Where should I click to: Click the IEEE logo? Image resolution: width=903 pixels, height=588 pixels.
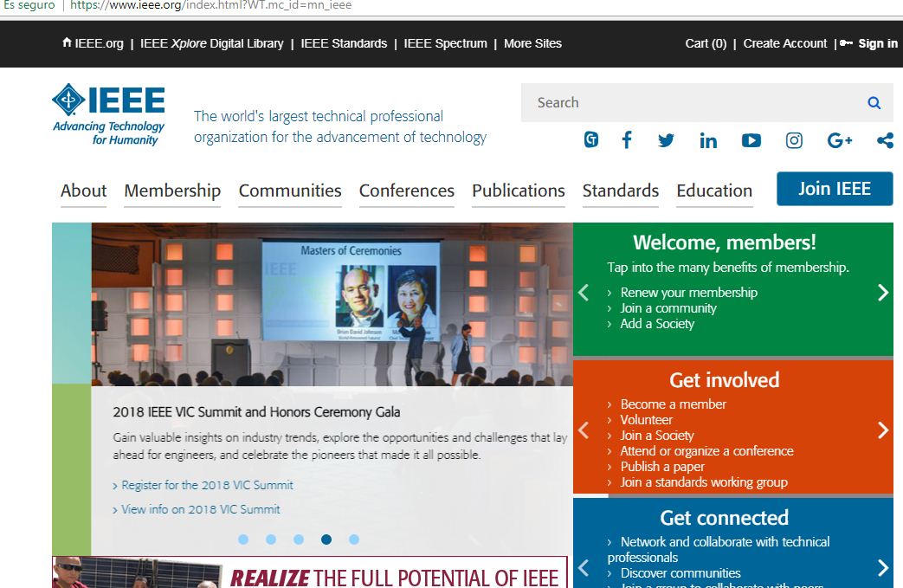[x=108, y=114]
